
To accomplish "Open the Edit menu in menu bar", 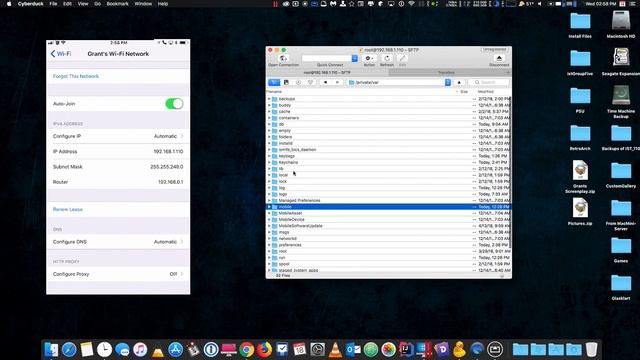I will click(x=67, y=4).
